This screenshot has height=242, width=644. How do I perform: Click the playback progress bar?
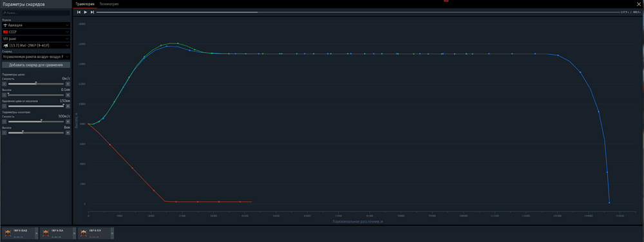point(358,12)
